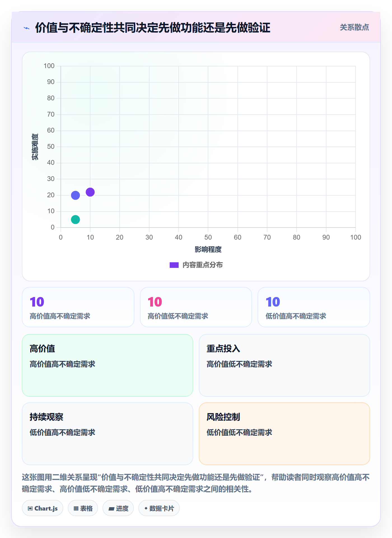Click the 高价值低不确定需求 text in 重点投入 card
This screenshot has height=538, width=392.
pos(239,364)
